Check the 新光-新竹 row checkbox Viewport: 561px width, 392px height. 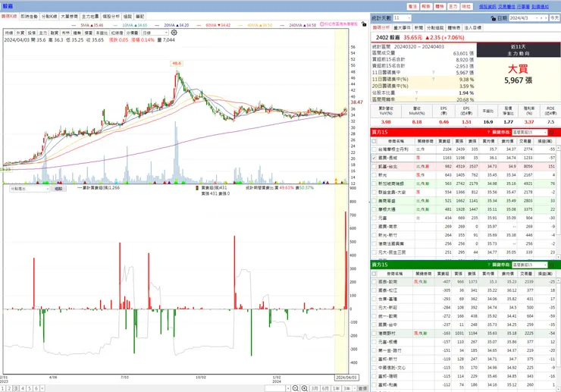[374, 235]
